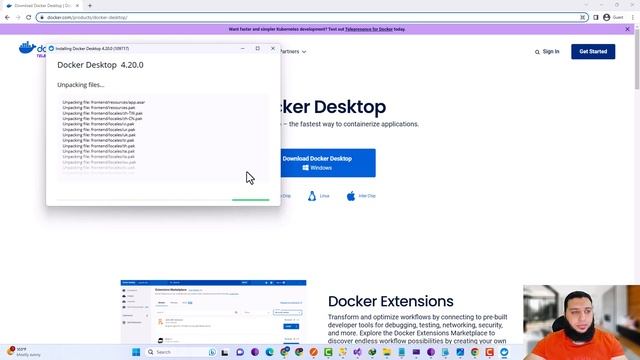Viewport: 640px width, 360px height.
Task: Open Chrome's three-dot menu
Action: click(x=633, y=18)
